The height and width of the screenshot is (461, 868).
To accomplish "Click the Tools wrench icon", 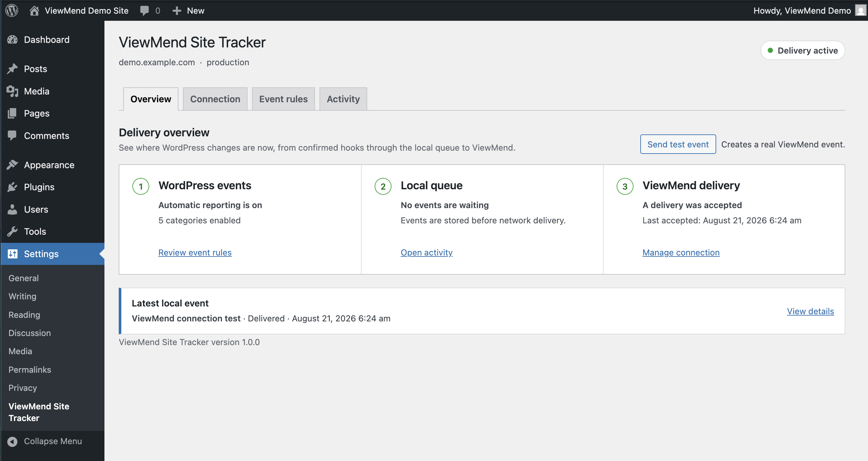I will click(12, 231).
